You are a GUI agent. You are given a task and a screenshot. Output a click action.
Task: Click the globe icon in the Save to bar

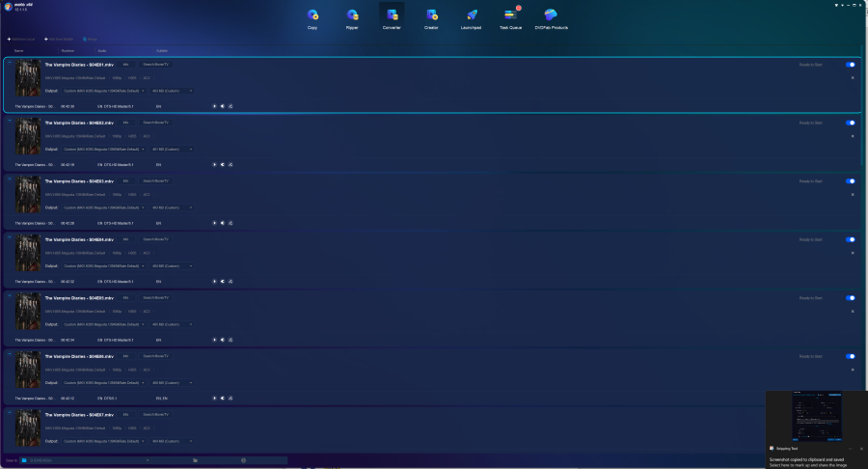pos(243,460)
